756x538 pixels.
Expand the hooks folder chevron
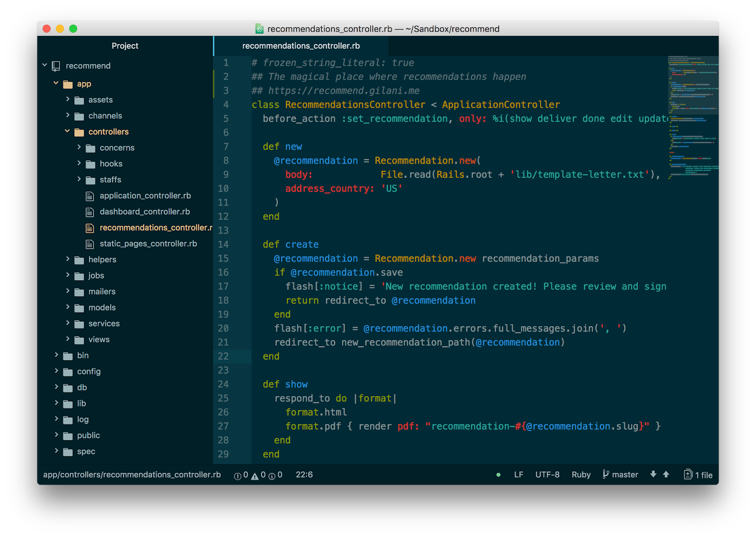point(79,163)
